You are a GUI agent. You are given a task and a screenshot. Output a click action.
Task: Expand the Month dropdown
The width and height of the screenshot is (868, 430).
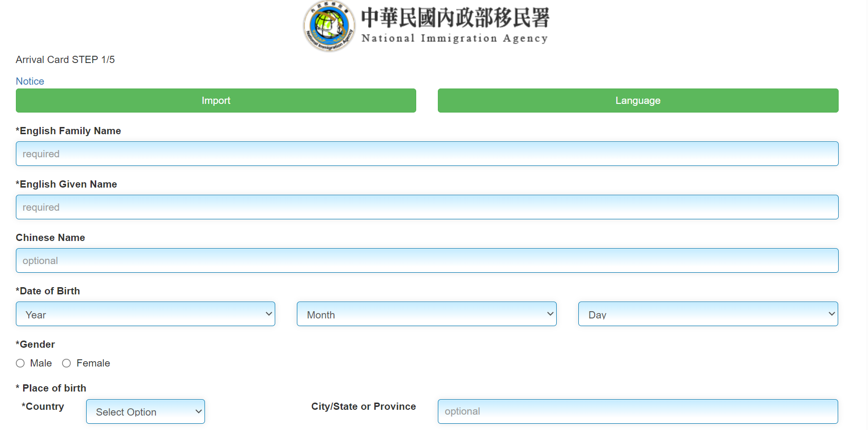[x=426, y=314]
